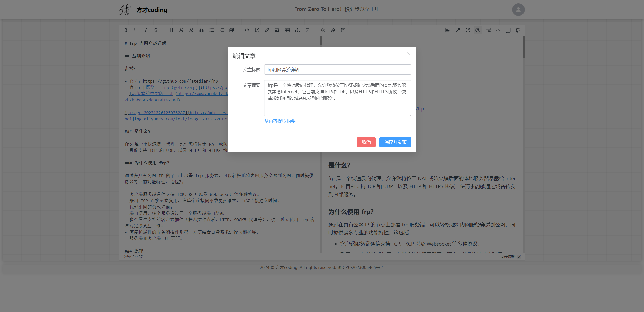Toggle the 同步滚动 sync scroll checkbox
644x312 pixels.
pos(519,257)
